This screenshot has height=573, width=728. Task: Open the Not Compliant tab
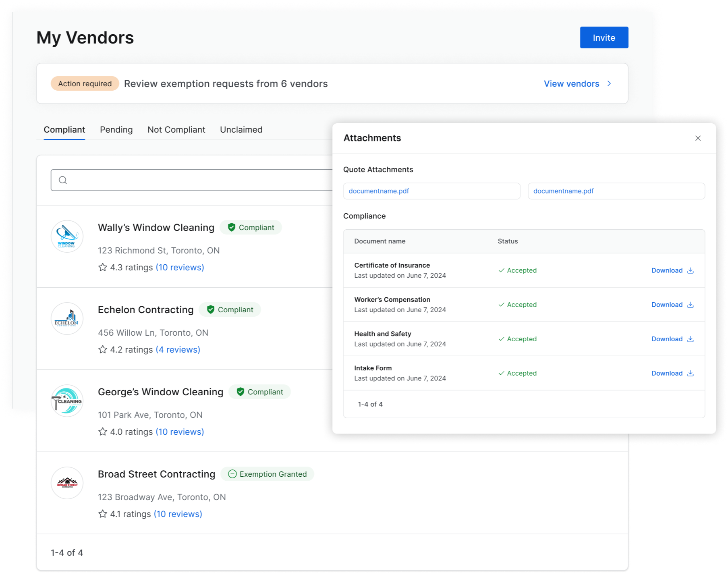point(176,130)
